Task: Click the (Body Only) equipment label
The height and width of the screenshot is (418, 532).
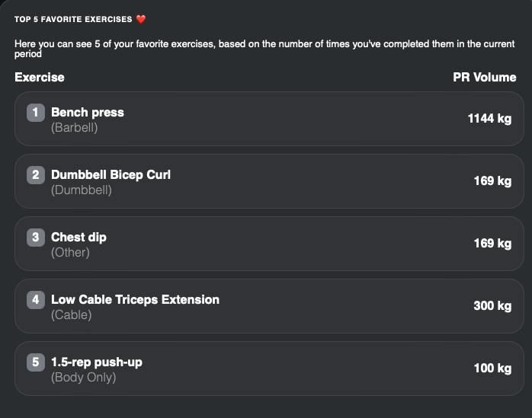Action: [83, 377]
